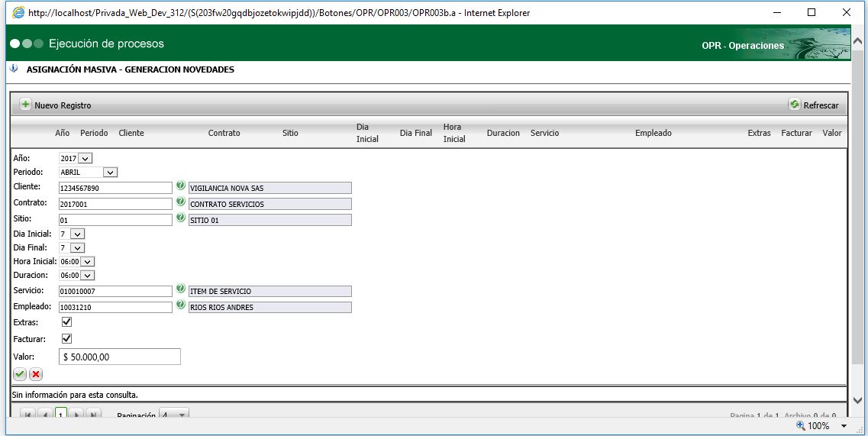Click the Contrato input with 2017001
Image resolution: width=868 pixels, height=436 pixels.
tap(116, 205)
